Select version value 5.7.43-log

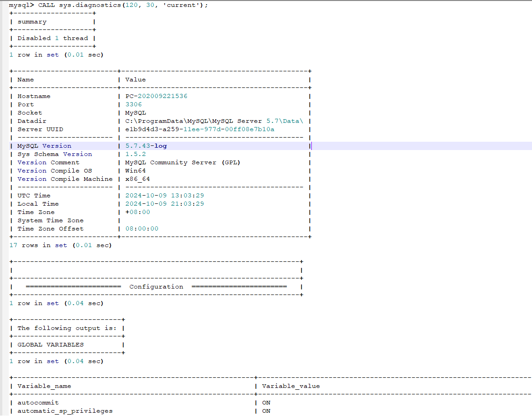(x=146, y=146)
